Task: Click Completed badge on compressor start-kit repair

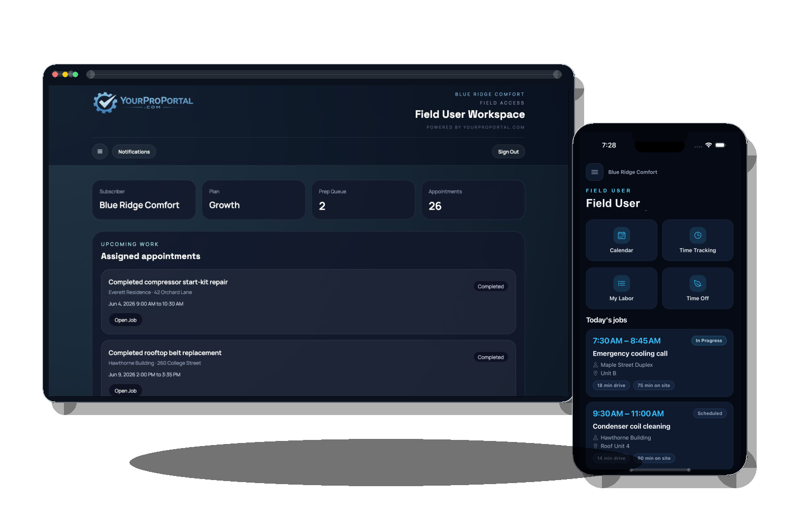Action: [490, 287]
